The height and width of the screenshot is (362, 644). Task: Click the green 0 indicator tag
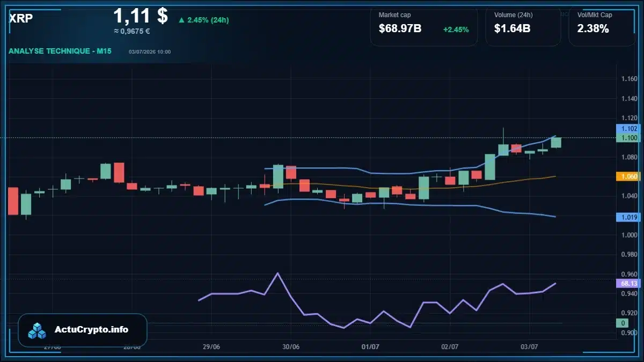623,323
